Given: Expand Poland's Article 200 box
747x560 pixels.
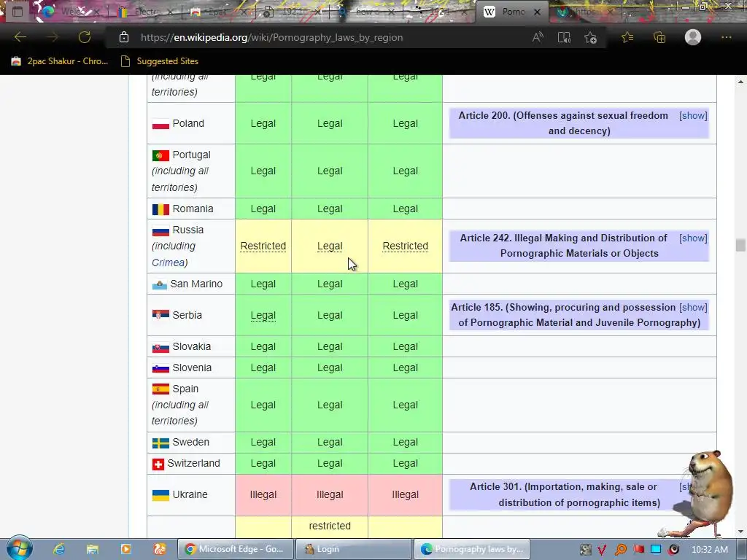Looking at the screenshot, I should pyautogui.click(x=693, y=116).
